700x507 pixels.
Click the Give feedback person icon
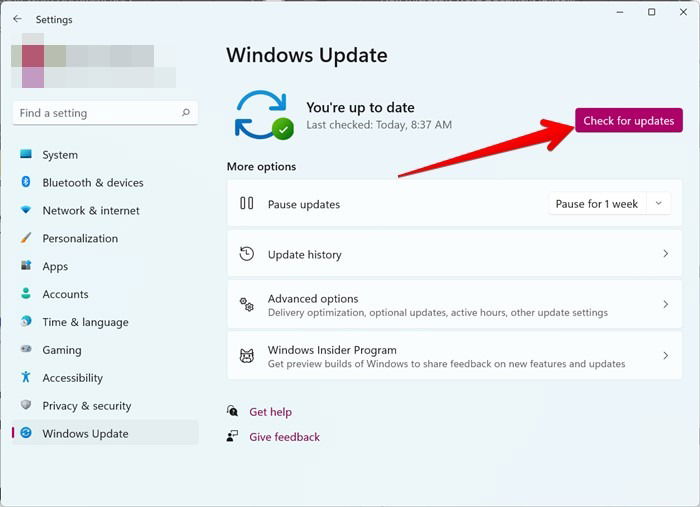click(x=233, y=436)
